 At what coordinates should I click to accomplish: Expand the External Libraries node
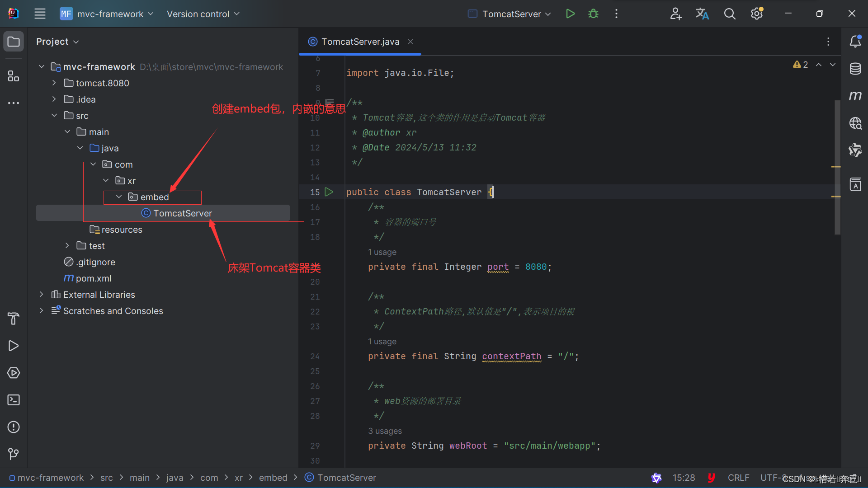[42, 295]
